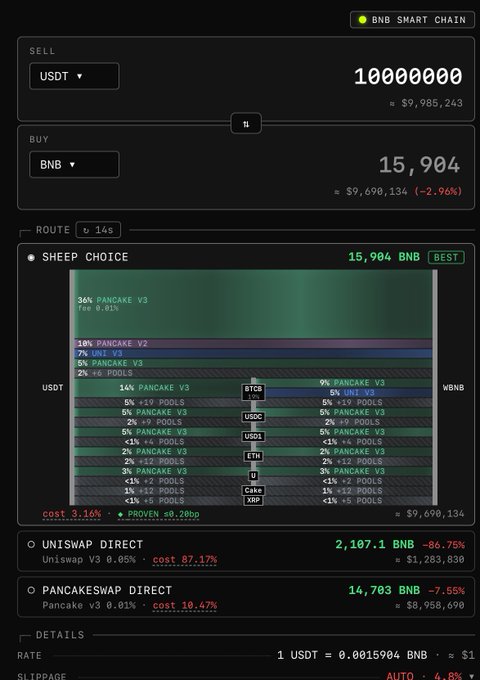Click the cost 10.47% link under PancakeSwap Direct
The height and width of the screenshot is (680, 480).
(x=185, y=605)
